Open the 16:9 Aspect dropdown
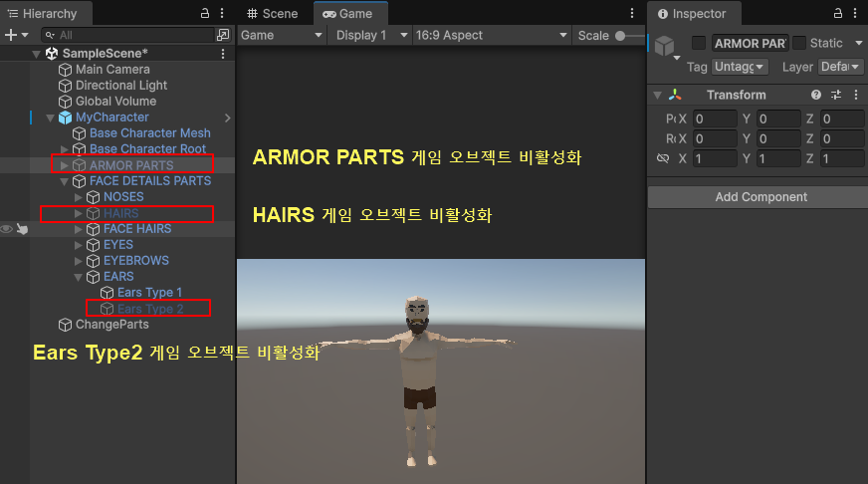This screenshot has width=868, height=484. 492,36
